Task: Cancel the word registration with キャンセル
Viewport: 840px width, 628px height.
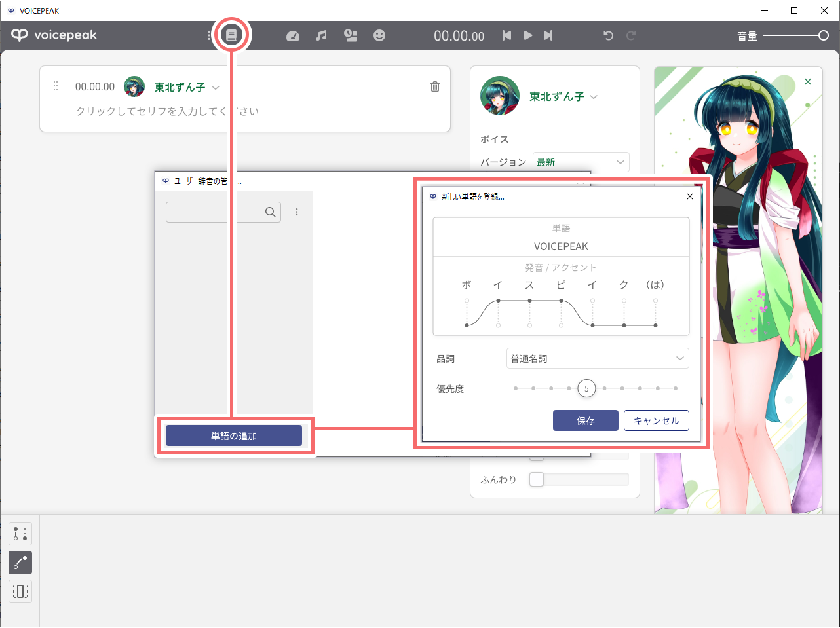Action: [x=657, y=420]
